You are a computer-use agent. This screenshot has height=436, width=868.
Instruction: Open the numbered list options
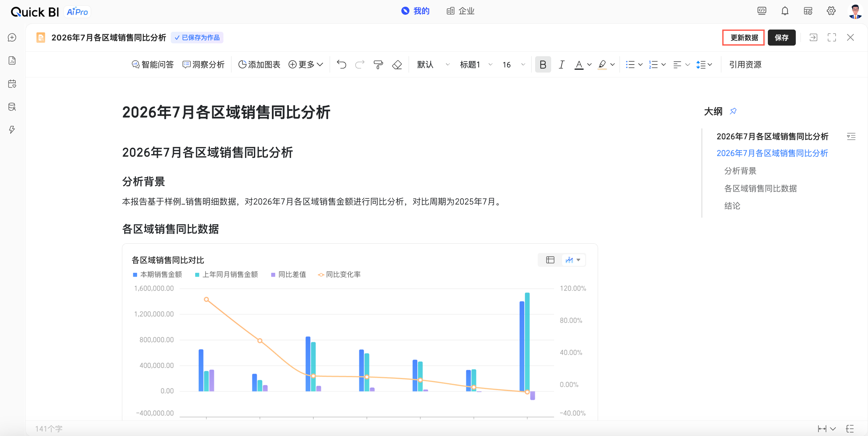[x=657, y=64]
